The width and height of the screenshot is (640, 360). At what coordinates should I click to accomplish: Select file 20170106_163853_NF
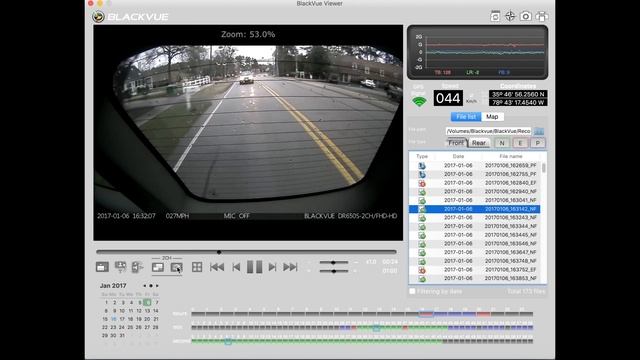[x=475, y=278]
